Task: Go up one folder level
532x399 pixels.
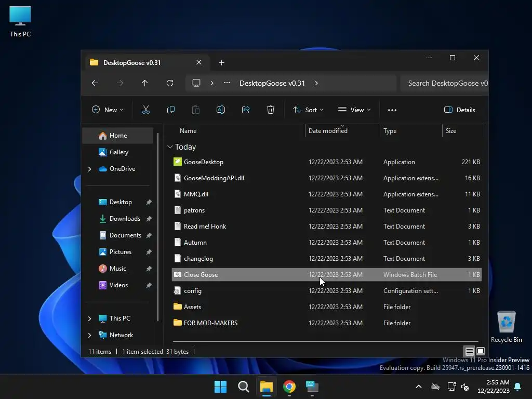Action: click(145, 83)
